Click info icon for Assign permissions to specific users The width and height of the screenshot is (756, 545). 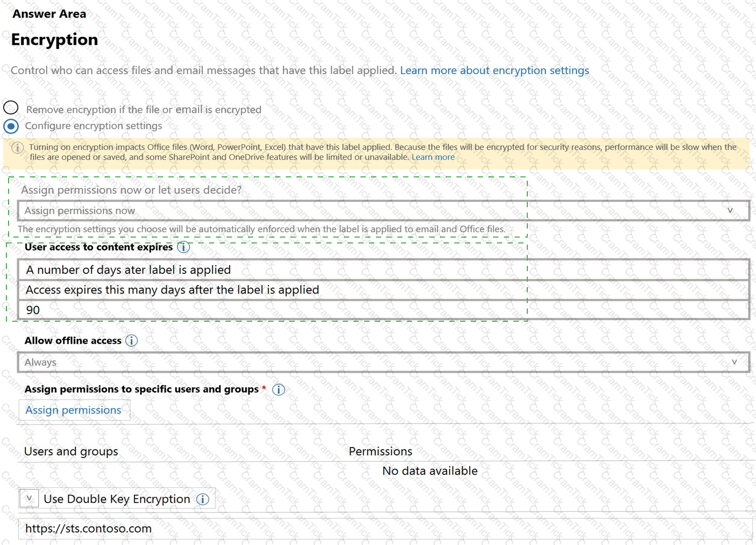278,389
